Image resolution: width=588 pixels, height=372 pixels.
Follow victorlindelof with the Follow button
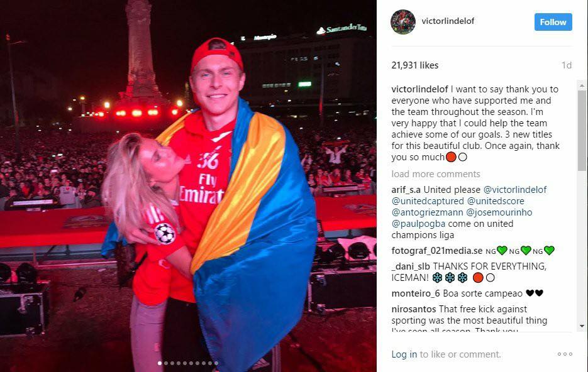tap(553, 22)
